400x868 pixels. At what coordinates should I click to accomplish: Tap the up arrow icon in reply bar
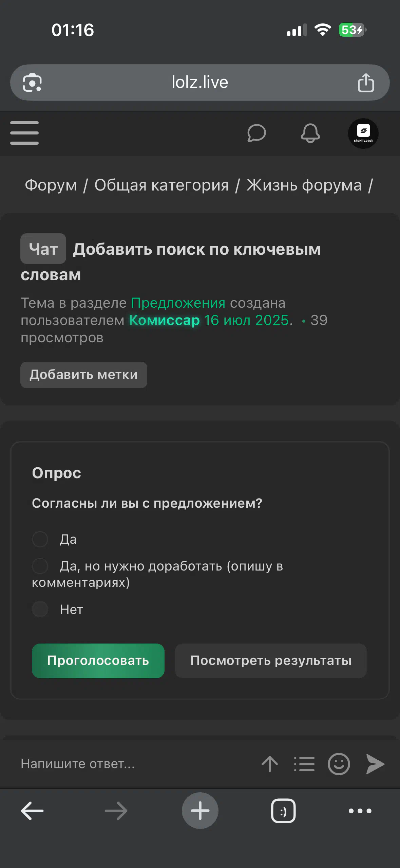click(x=270, y=764)
